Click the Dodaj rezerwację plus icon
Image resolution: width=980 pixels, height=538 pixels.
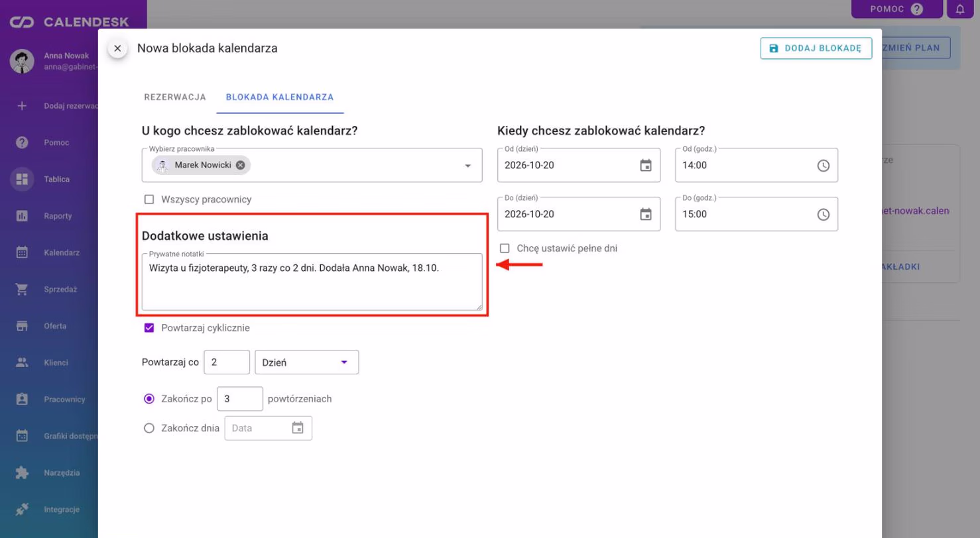pos(22,105)
